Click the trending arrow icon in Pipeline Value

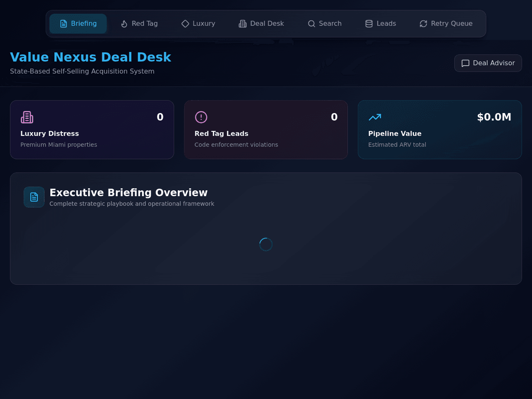(375, 117)
